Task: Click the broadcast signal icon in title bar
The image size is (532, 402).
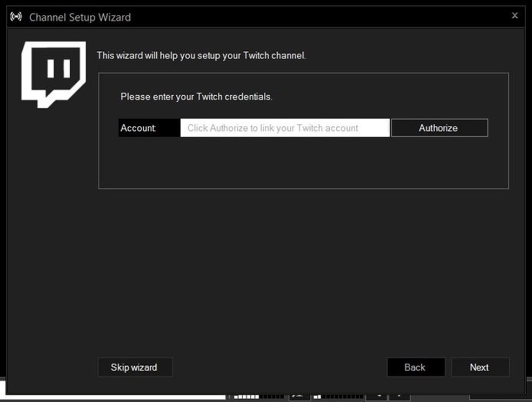Action: (x=15, y=16)
